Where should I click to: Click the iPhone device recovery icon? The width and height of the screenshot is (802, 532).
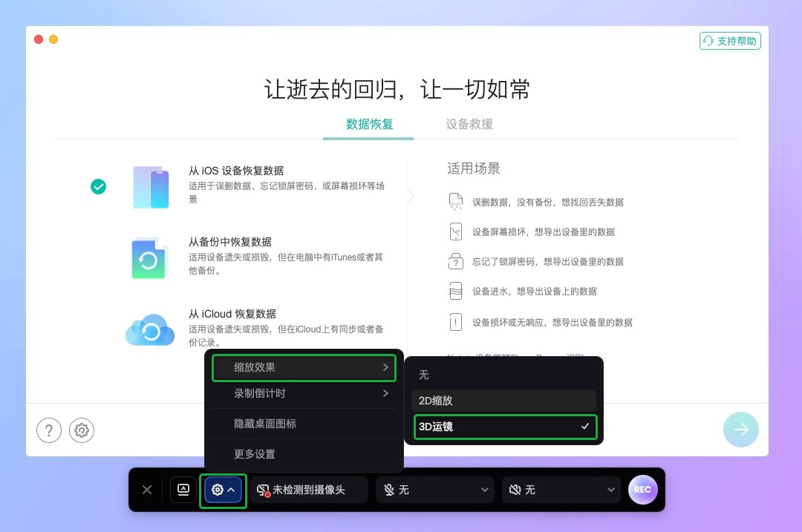[x=151, y=187]
